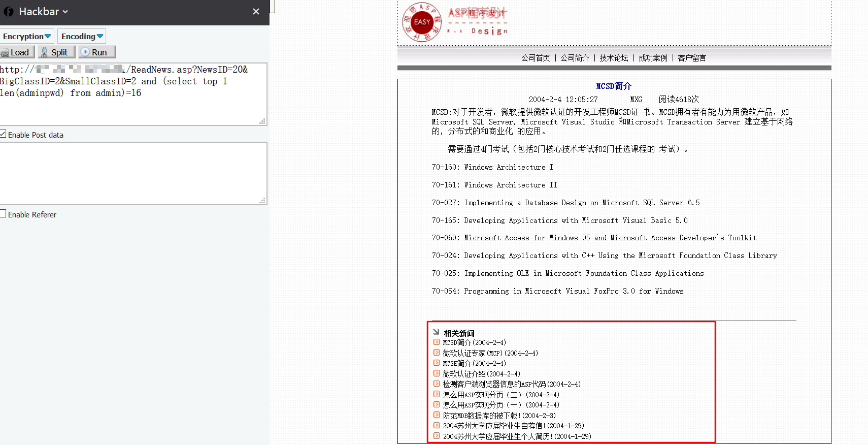
Task: Click the MCSD简介 article title
Action: pyautogui.click(x=614, y=86)
